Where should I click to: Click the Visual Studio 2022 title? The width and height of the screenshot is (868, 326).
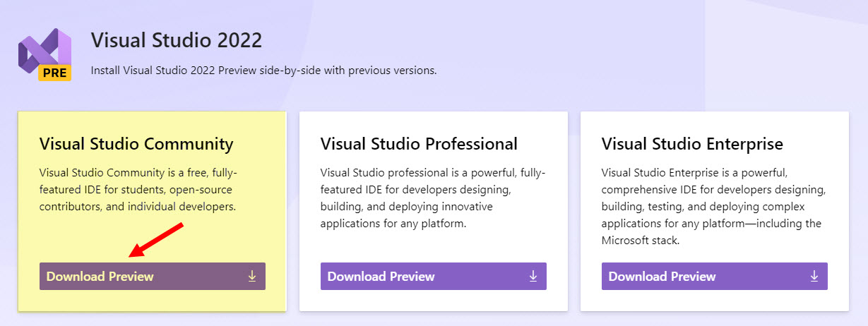[177, 40]
